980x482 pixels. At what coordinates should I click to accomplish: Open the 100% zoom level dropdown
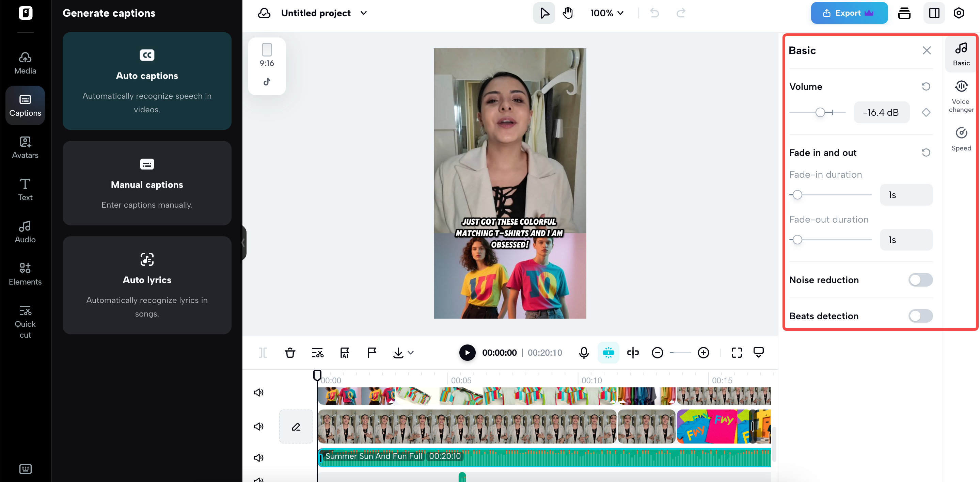point(607,13)
